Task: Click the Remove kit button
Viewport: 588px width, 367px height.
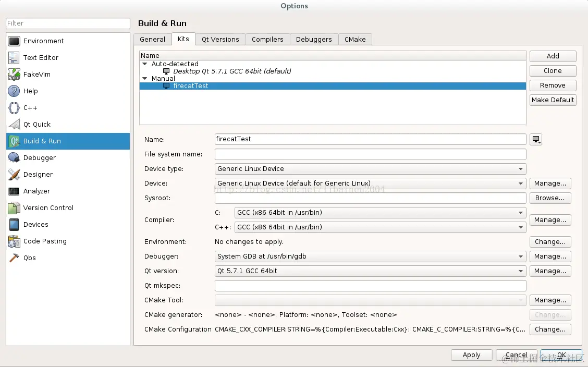Action: (553, 85)
